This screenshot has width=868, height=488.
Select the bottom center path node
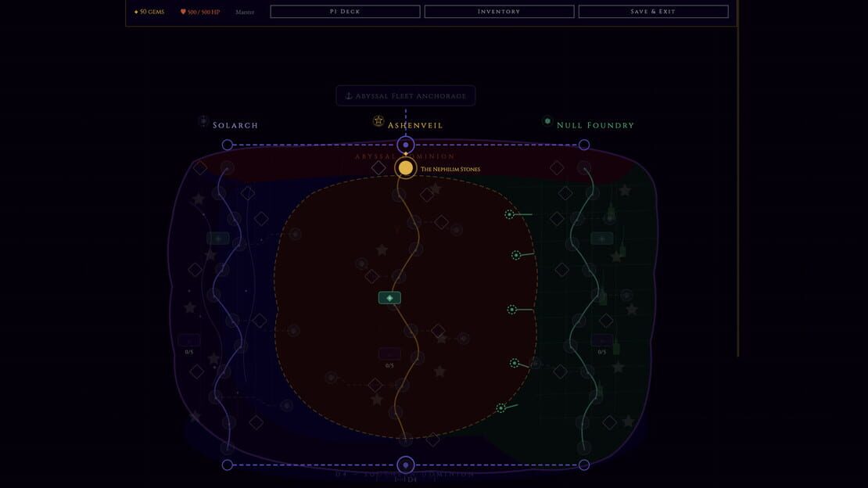406,465
